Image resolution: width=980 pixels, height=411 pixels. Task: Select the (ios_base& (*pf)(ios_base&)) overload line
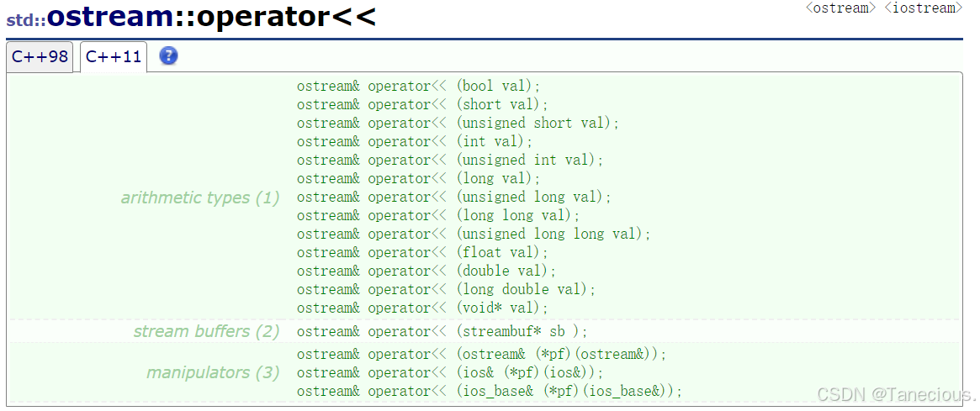[x=490, y=392]
